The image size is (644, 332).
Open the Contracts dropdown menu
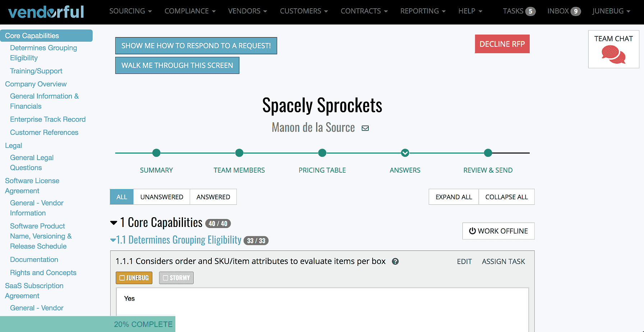tap(364, 11)
